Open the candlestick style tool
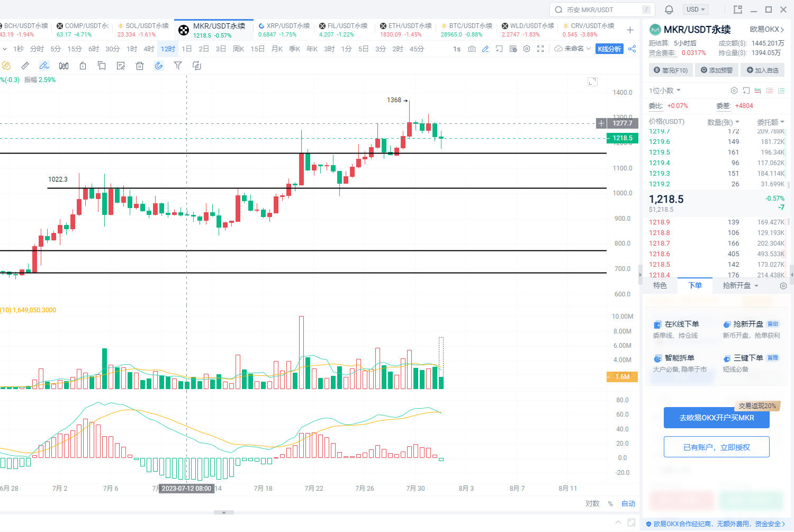The width and height of the screenshot is (794, 532). tap(64, 66)
